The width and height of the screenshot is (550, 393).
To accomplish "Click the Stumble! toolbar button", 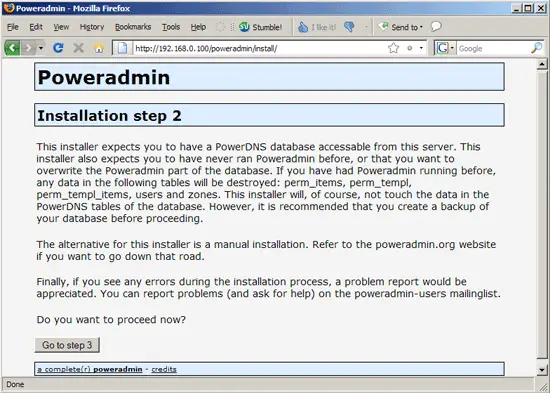I will pos(260,27).
